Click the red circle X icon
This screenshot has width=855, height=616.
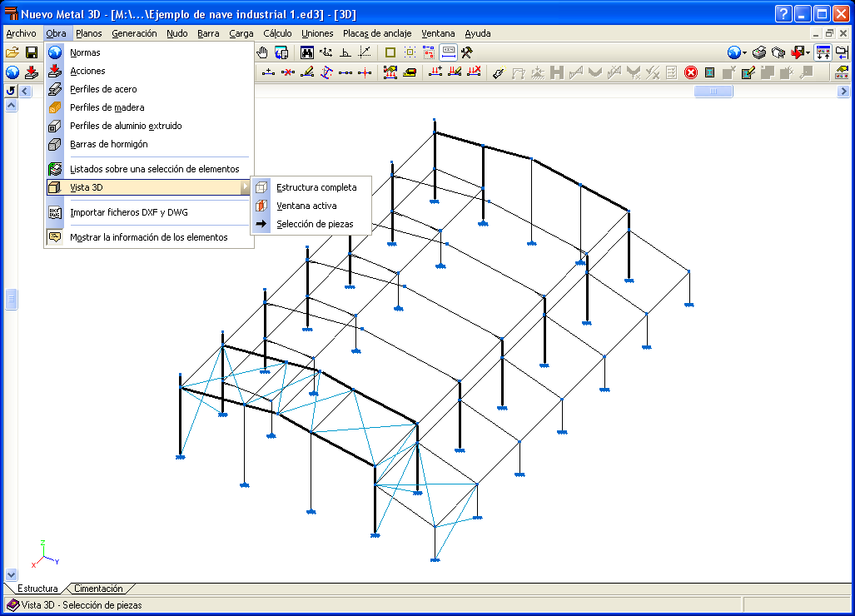pos(690,72)
